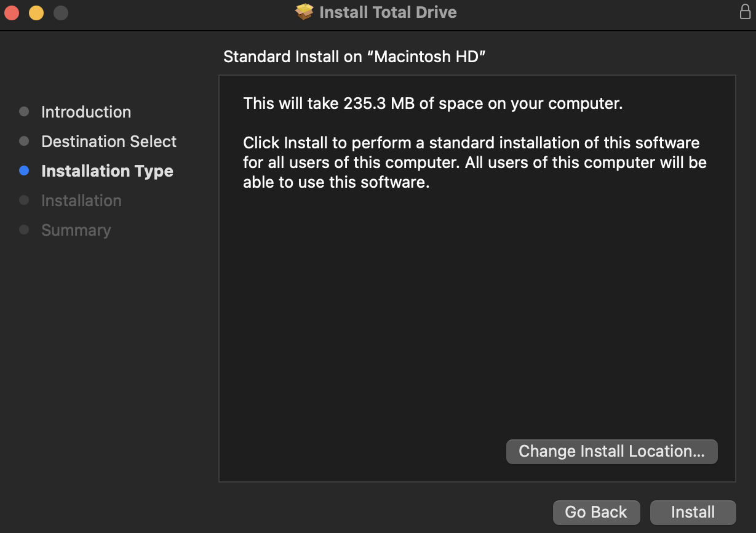
Task: Click the bullet beside Summary
Action: click(24, 230)
